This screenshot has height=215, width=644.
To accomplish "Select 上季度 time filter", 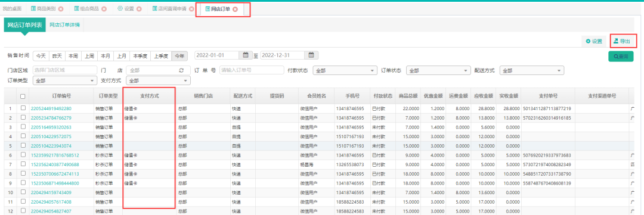I will point(161,55).
